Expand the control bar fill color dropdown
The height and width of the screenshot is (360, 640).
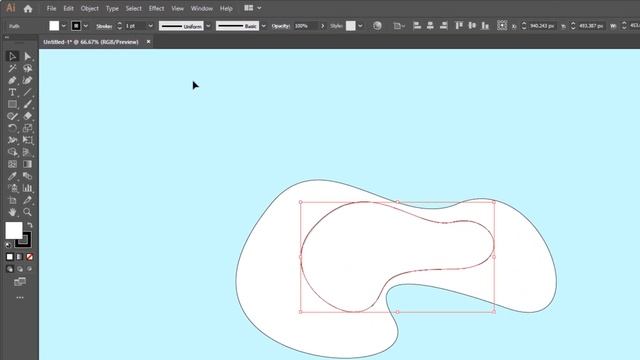(x=63, y=26)
